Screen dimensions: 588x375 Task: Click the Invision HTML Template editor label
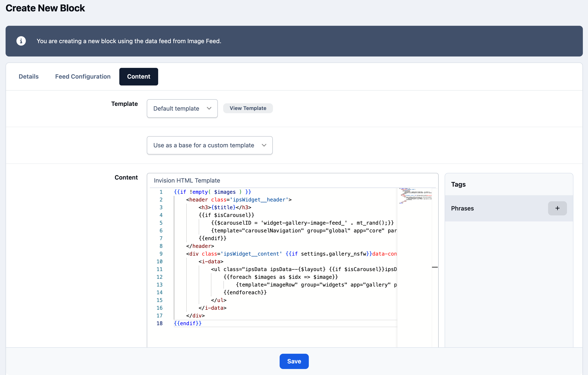[187, 180]
